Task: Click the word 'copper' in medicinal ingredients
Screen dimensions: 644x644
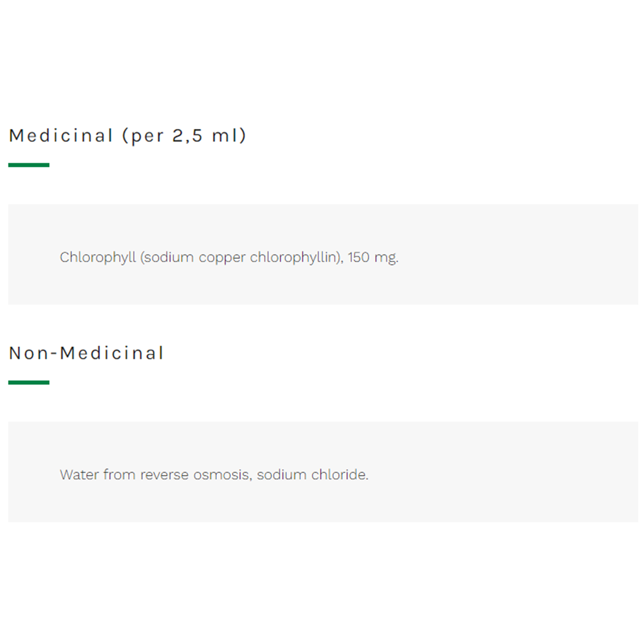Action: tap(222, 258)
